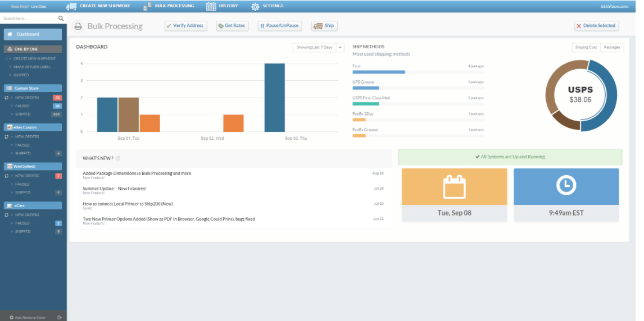Click the search magnifier icon
The image size is (644, 321).
(61, 19)
